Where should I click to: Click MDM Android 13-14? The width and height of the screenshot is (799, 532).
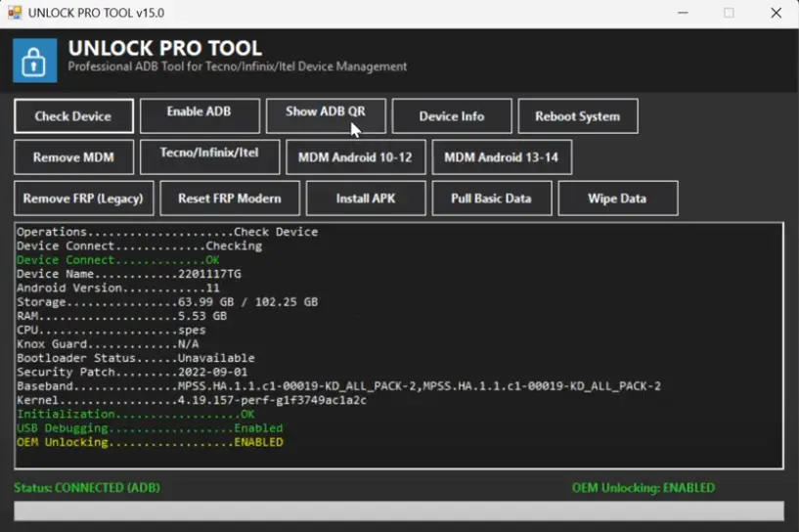point(502,156)
